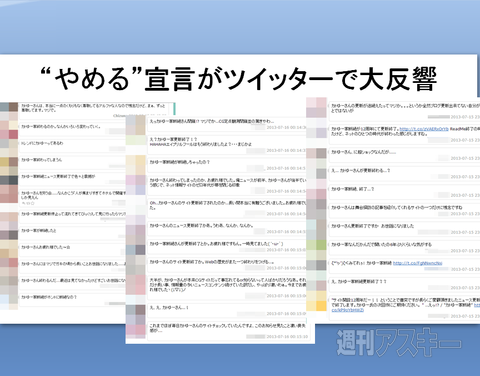Open the t.co link after the (°∀°) tweet text
This screenshot has width=480, height=376.
pyautogui.click(x=417, y=263)
